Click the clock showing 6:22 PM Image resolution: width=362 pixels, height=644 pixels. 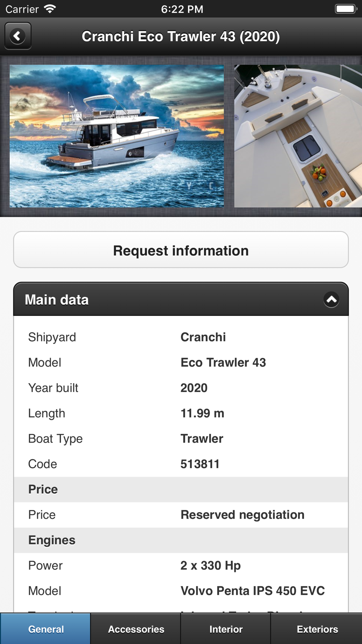[x=182, y=9]
